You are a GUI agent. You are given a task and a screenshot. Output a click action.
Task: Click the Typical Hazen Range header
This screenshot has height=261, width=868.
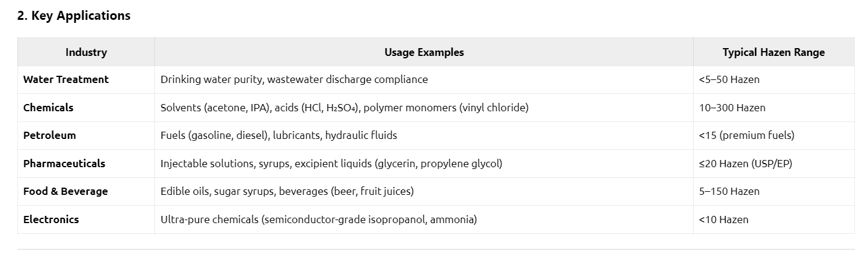pyautogui.click(x=773, y=52)
